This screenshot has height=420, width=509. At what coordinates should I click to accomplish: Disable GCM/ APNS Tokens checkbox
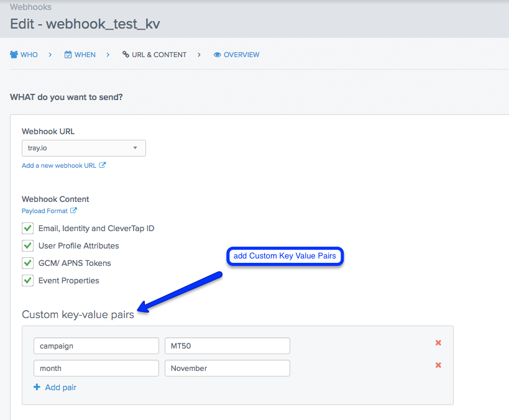[x=27, y=263]
